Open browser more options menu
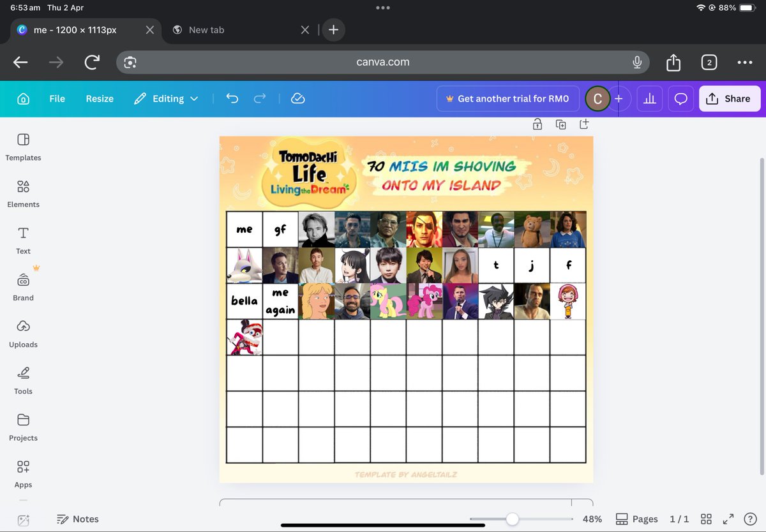The image size is (766, 532). coord(744,63)
